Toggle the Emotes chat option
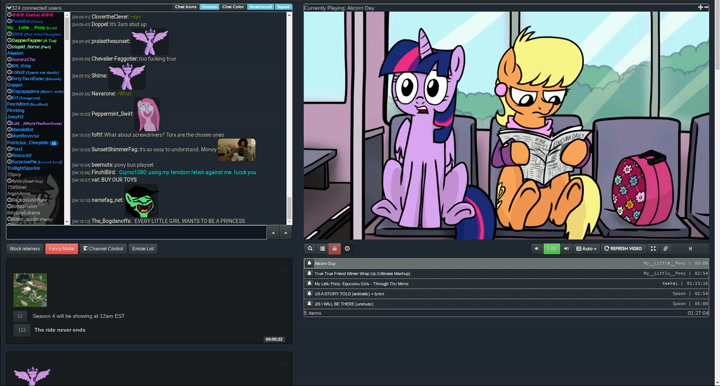The width and height of the screenshot is (720, 386). [209, 7]
